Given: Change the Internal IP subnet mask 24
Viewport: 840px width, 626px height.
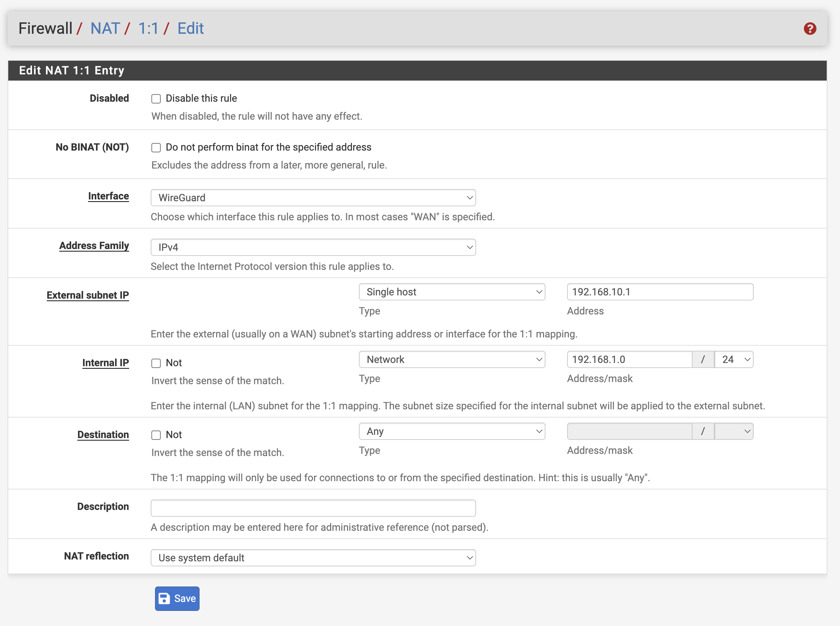Looking at the screenshot, I should coord(734,360).
